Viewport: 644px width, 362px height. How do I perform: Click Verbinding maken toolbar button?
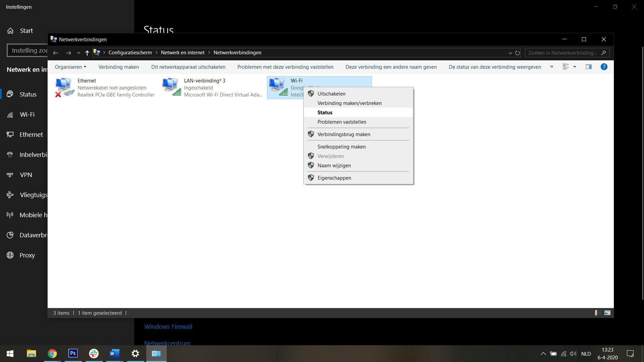pos(118,67)
